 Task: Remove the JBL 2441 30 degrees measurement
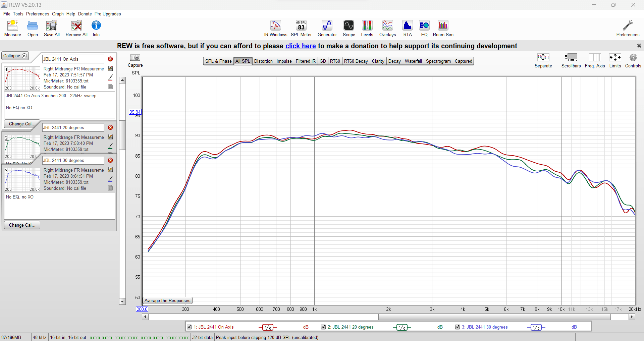(x=110, y=160)
